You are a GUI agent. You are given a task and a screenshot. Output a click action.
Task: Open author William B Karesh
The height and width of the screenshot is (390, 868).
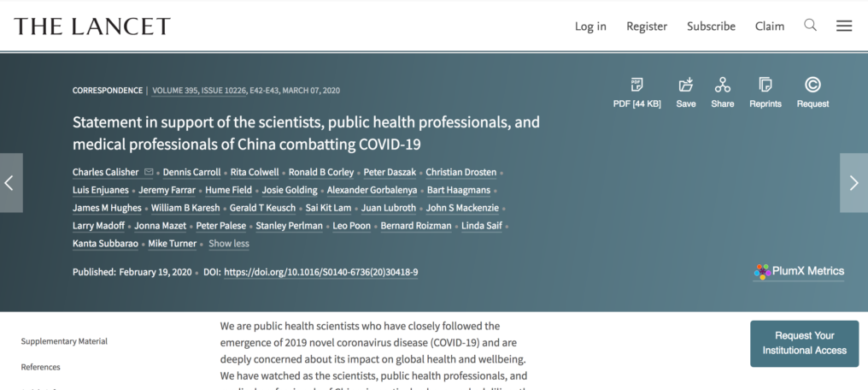(185, 208)
